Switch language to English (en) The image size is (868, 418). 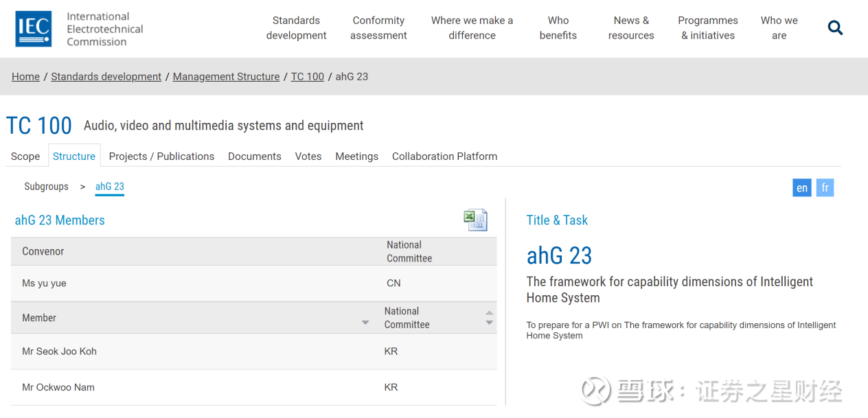point(801,188)
